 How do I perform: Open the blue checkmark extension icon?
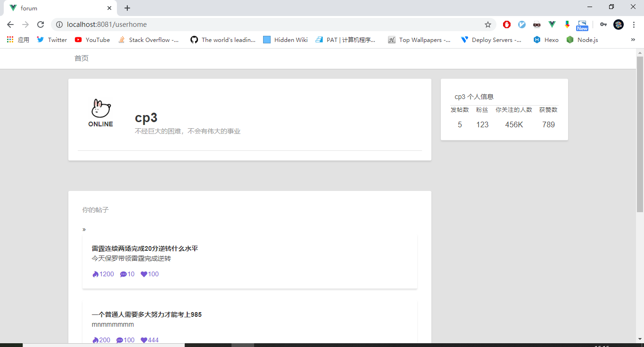(x=522, y=25)
